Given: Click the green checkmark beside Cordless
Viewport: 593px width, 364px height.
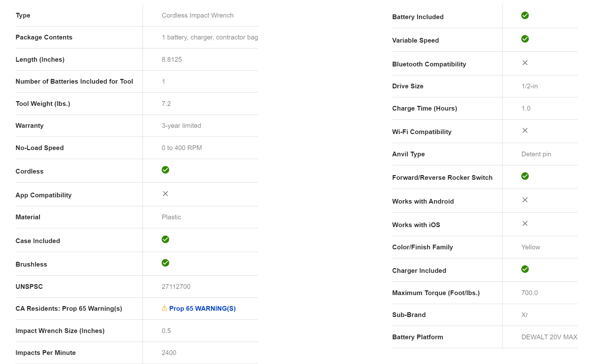Looking at the screenshot, I should pos(165,170).
